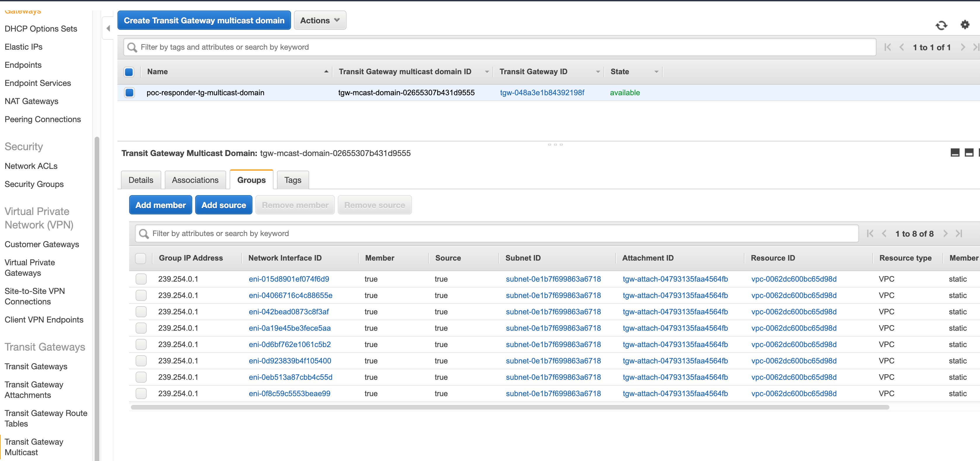Select all groups using the header checkbox
980x461 pixels.
pyautogui.click(x=141, y=258)
